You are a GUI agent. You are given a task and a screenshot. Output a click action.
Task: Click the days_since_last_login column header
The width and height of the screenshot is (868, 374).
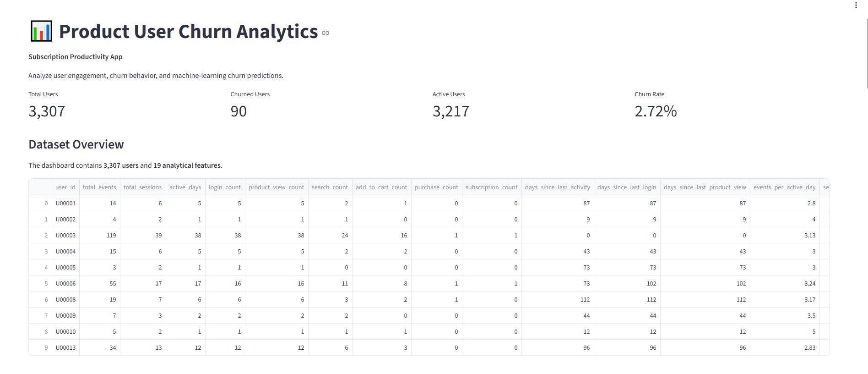[627, 187]
